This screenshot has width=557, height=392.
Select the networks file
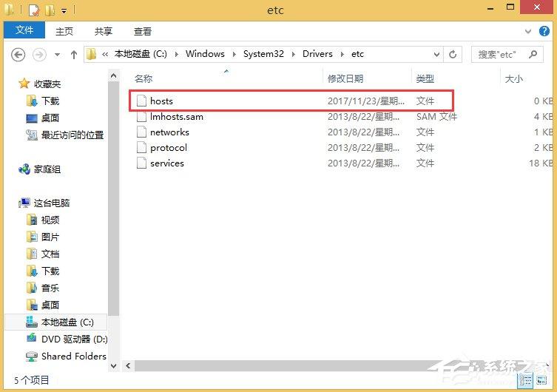[x=169, y=132]
